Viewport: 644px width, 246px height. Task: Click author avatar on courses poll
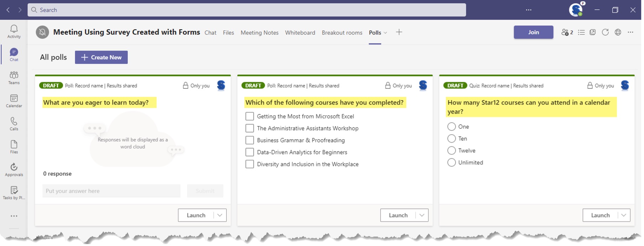[423, 85]
